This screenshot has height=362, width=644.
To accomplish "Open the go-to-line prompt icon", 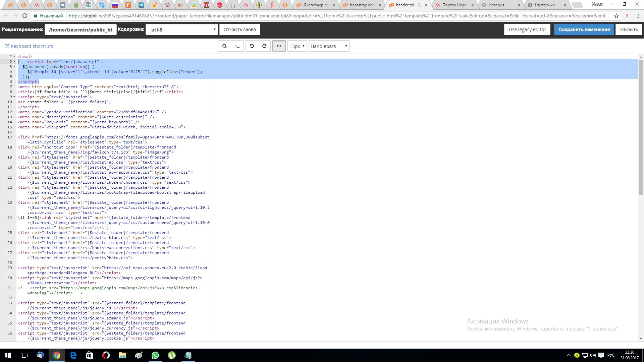I will click(x=237, y=46).
